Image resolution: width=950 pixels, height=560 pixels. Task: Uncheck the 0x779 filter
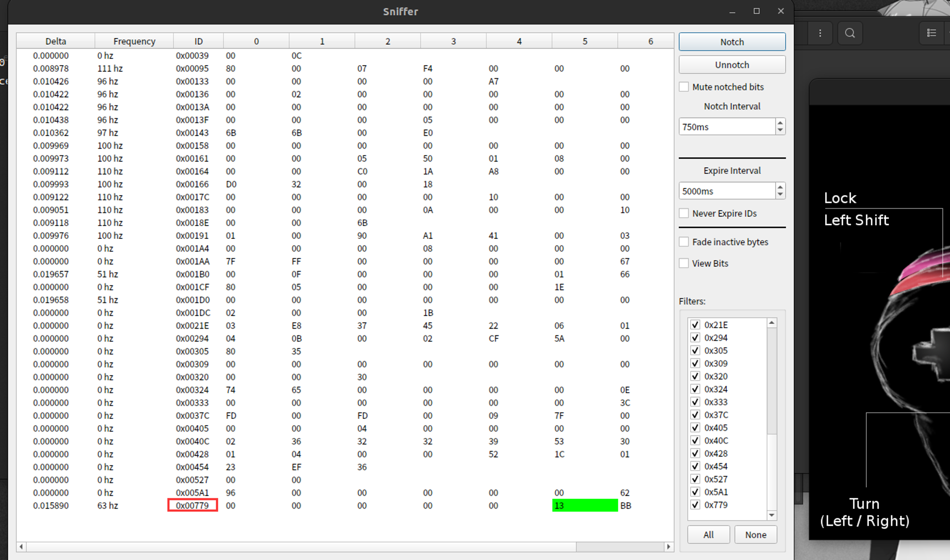(x=695, y=504)
